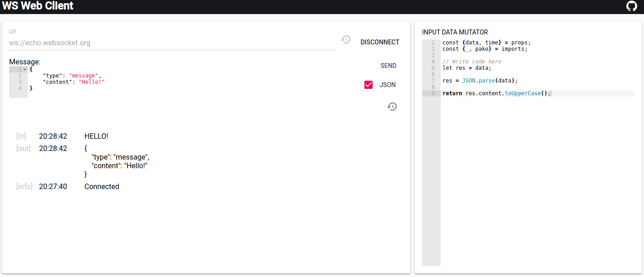Focus the Url input field
The image size is (644, 277).
tap(172, 43)
